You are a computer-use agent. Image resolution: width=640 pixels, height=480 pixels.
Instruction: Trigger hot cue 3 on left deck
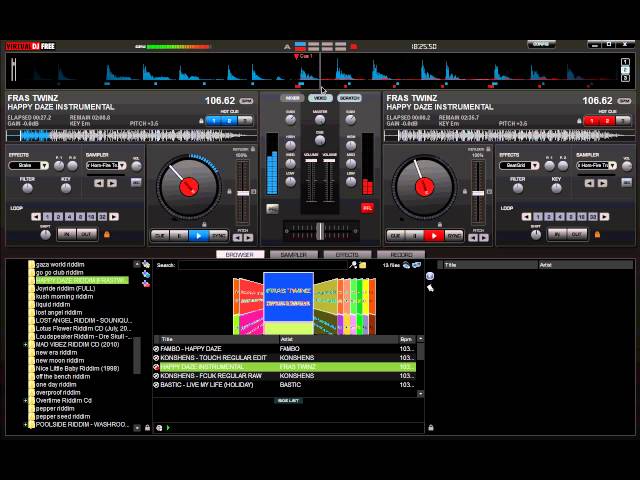click(x=245, y=121)
